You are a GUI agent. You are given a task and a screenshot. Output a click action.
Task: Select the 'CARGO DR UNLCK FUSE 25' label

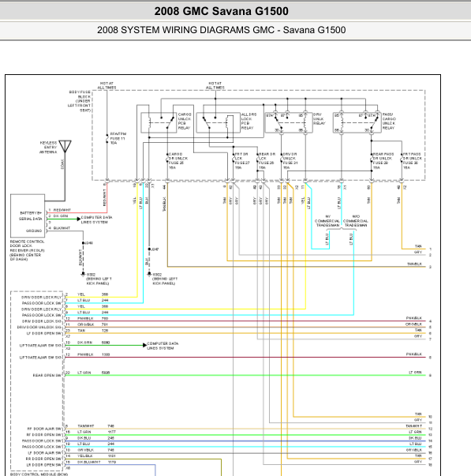point(178,161)
